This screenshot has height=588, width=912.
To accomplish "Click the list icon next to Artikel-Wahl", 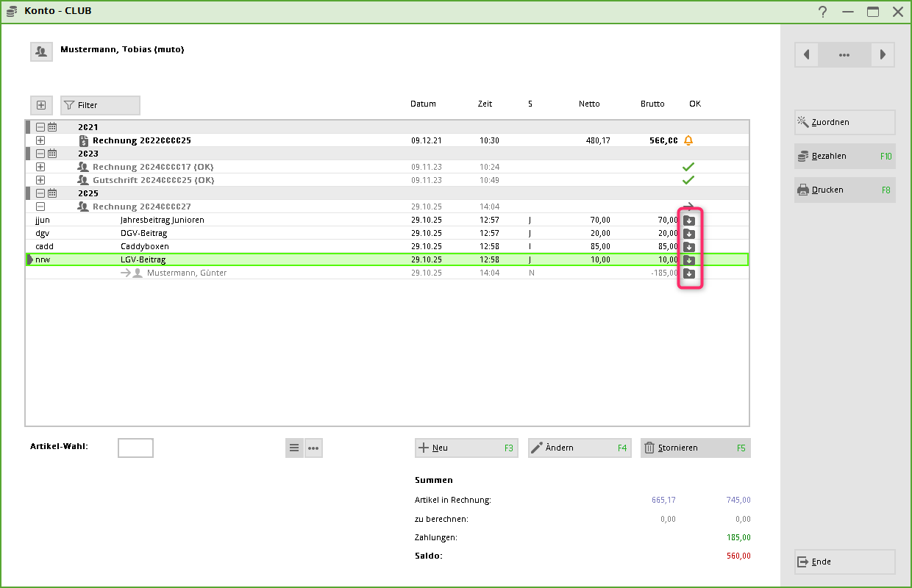I will 294,448.
